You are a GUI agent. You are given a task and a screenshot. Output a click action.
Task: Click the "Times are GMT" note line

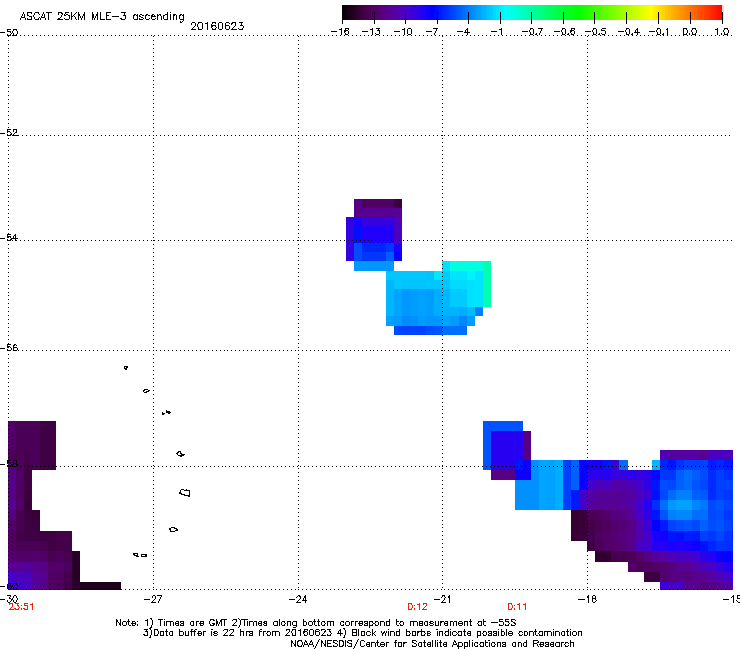click(316, 623)
